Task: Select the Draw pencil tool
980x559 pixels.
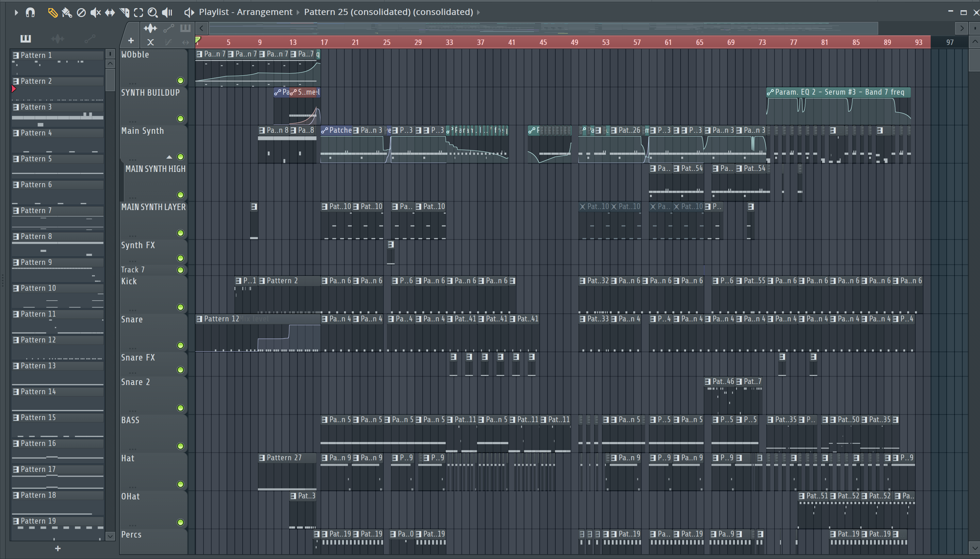Action: point(52,13)
